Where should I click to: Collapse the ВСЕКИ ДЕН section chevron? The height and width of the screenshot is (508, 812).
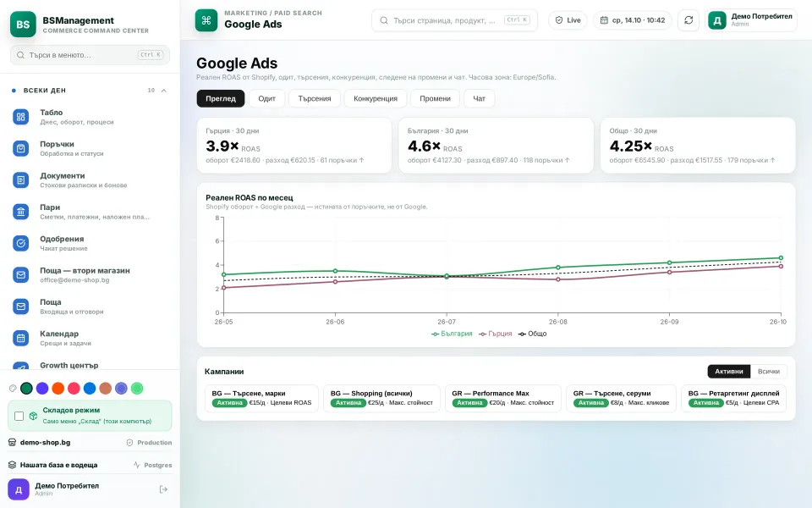click(x=163, y=91)
